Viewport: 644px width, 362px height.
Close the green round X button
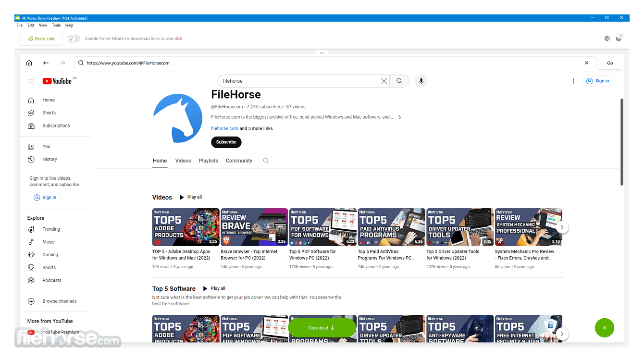click(605, 328)
